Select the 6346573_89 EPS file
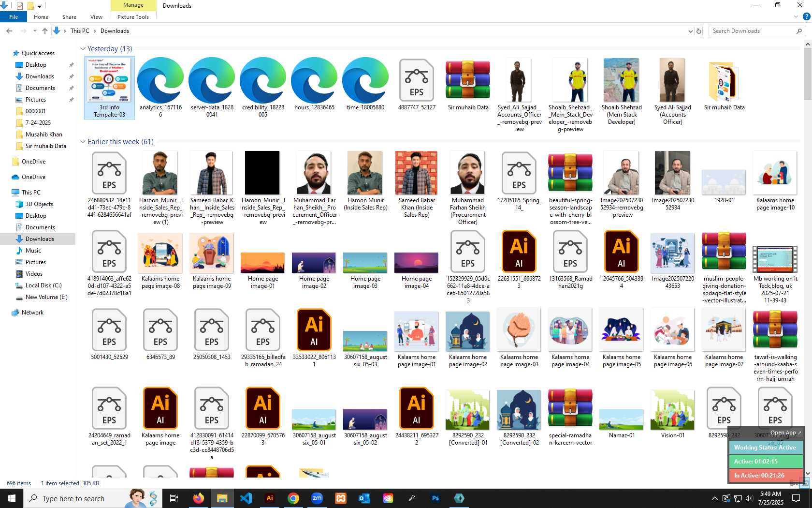812x508 pixels. [160, 330]
